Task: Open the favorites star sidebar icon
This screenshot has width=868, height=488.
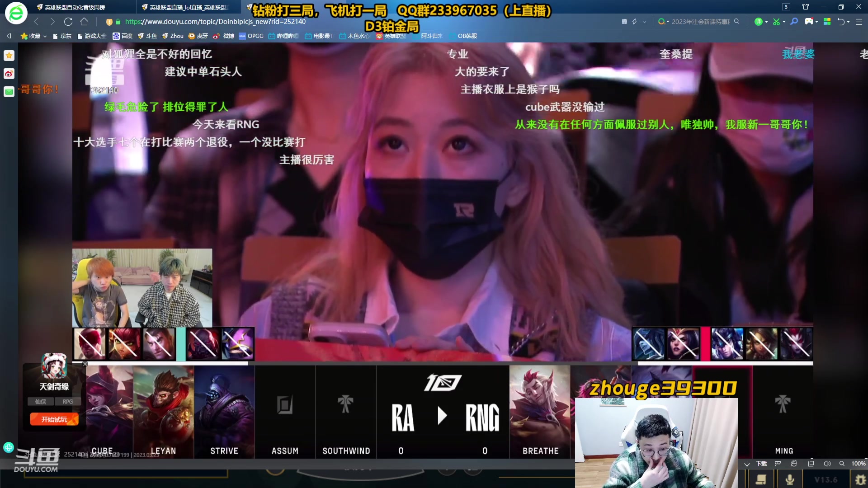Action: pos(9,56)
